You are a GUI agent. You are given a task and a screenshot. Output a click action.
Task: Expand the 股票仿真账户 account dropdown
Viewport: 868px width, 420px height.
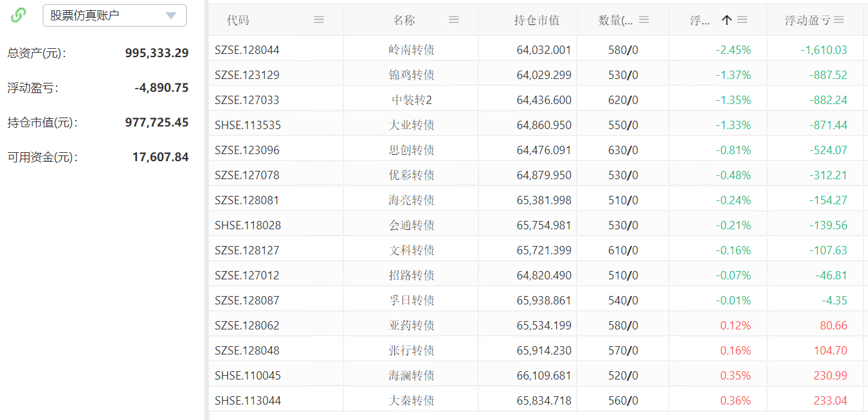(x=170, y=15)
